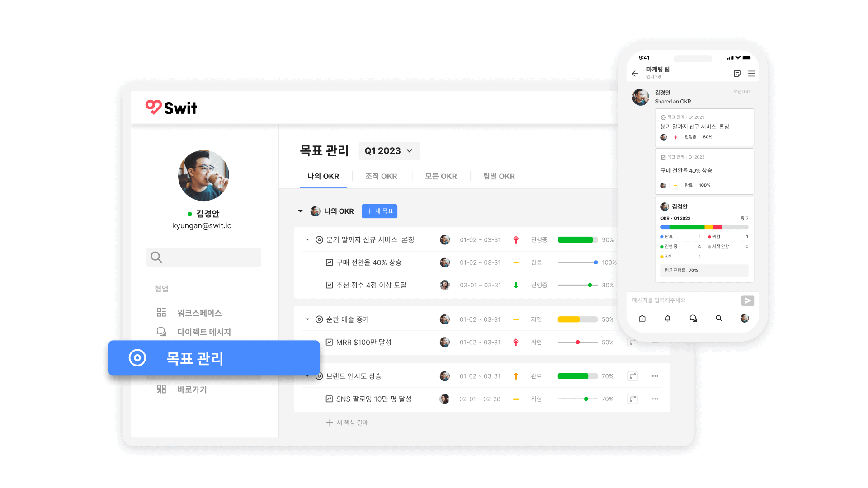The image size is (868, 488).
Task: Click alignment icon on SNS 팔로잉 row
Action: pos(632,399)
